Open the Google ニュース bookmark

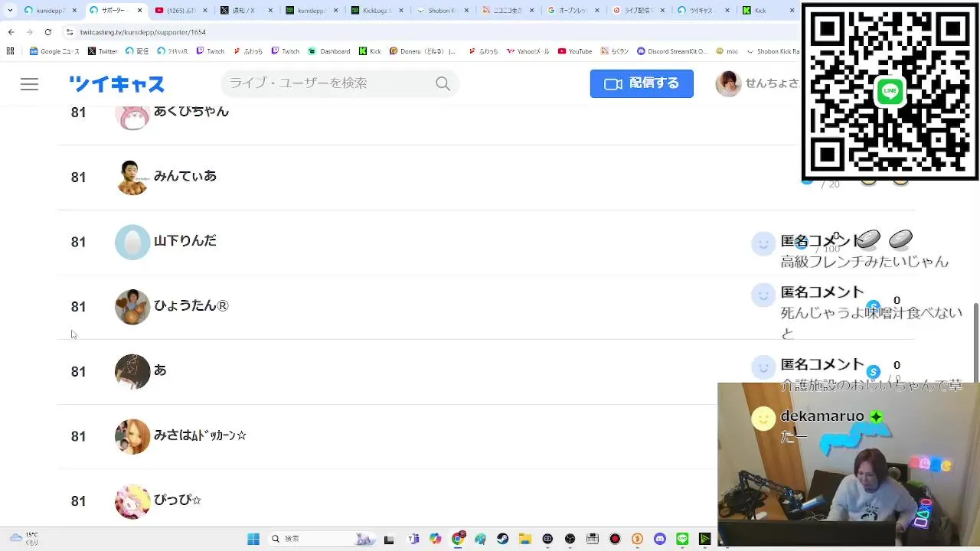[x=54, y=51]
